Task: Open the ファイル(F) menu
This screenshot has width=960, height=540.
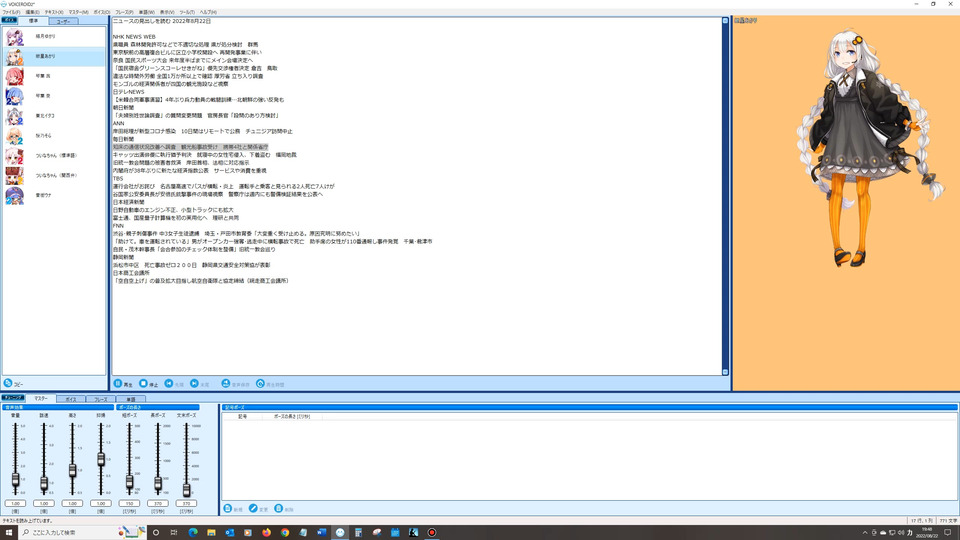Action: click(11, 12)
